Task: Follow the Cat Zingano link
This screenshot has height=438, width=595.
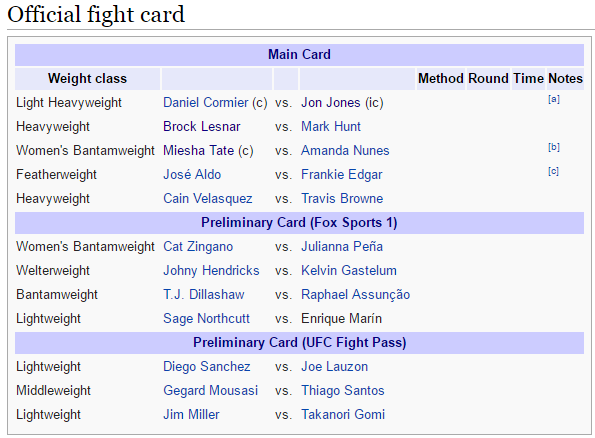Action: (198, 246)
